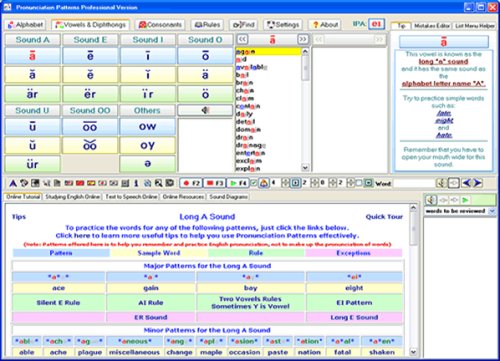
Task: Toggle the boxed icon right of value 4
Action: [x=295, y=183]
